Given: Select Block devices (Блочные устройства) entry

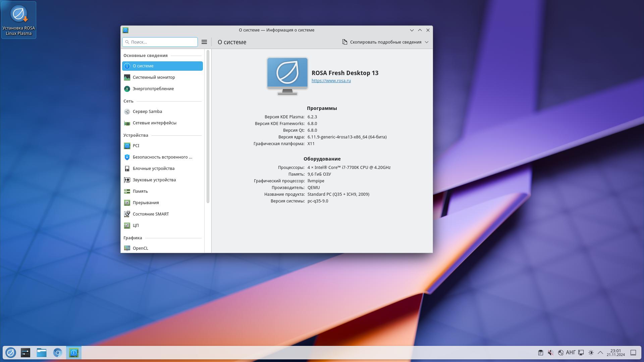Looking at the screenshot, I should point(153,169).
